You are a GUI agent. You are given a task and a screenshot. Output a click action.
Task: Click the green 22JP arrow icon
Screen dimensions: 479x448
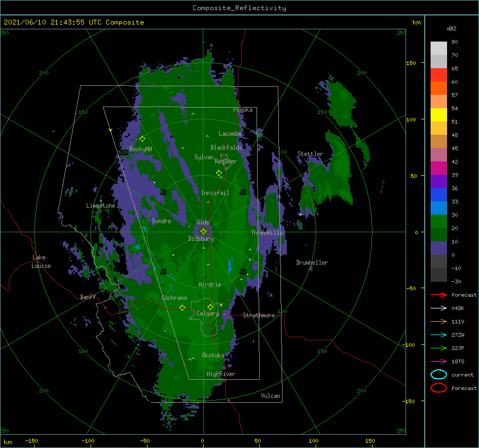(x=439, y=348)
